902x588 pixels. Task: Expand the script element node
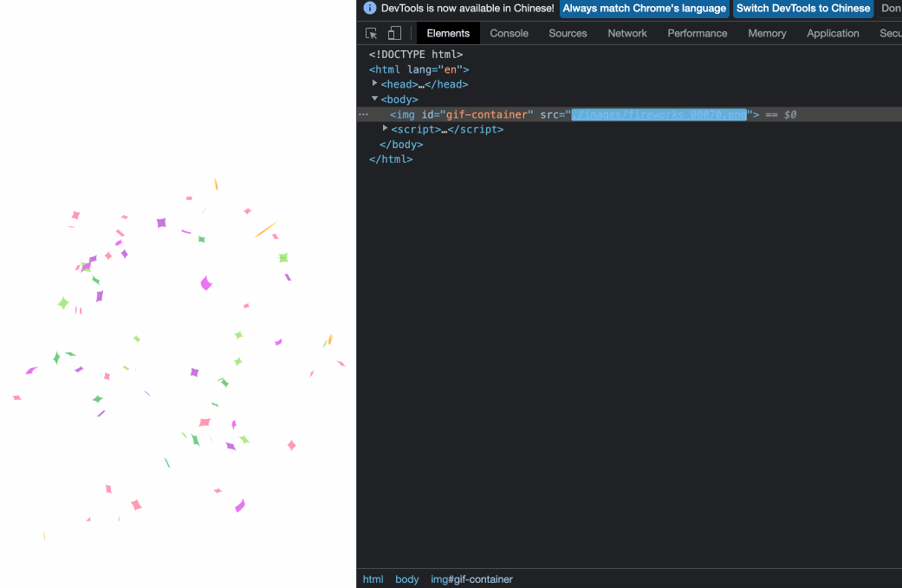click(385, 128)
